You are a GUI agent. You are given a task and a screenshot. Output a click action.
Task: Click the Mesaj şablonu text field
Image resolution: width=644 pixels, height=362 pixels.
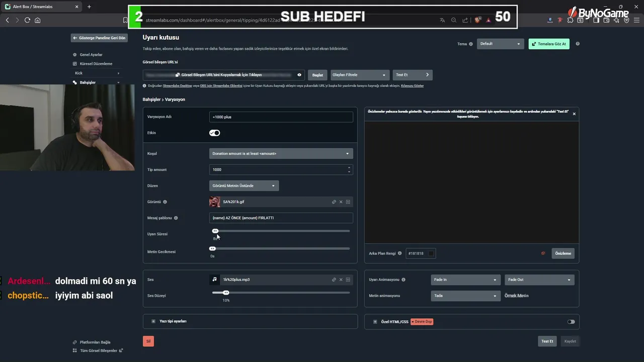pos(281,218)
